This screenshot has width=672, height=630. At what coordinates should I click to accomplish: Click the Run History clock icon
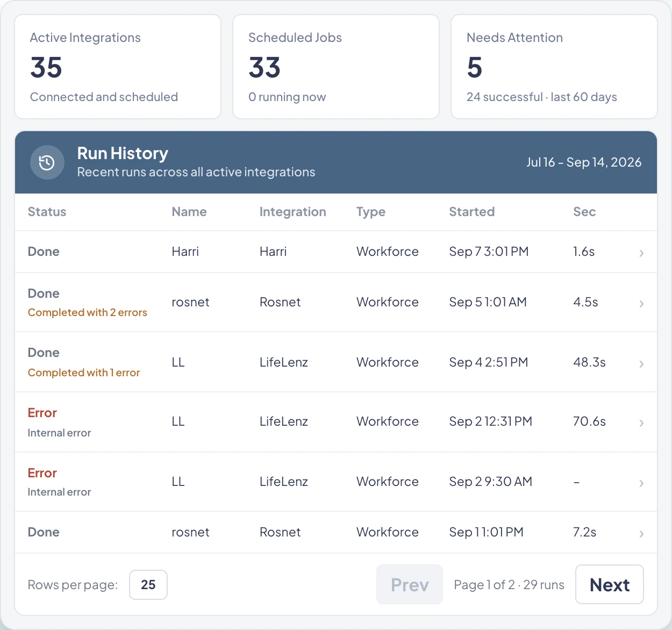[47, 162]
